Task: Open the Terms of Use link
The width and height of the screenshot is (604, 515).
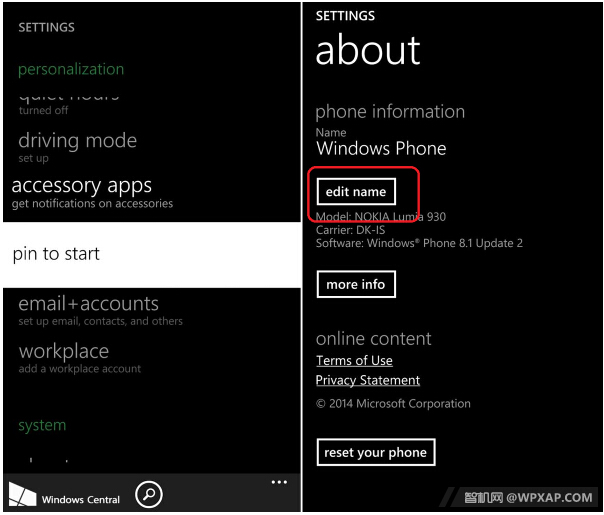Action: click(354, 361)
